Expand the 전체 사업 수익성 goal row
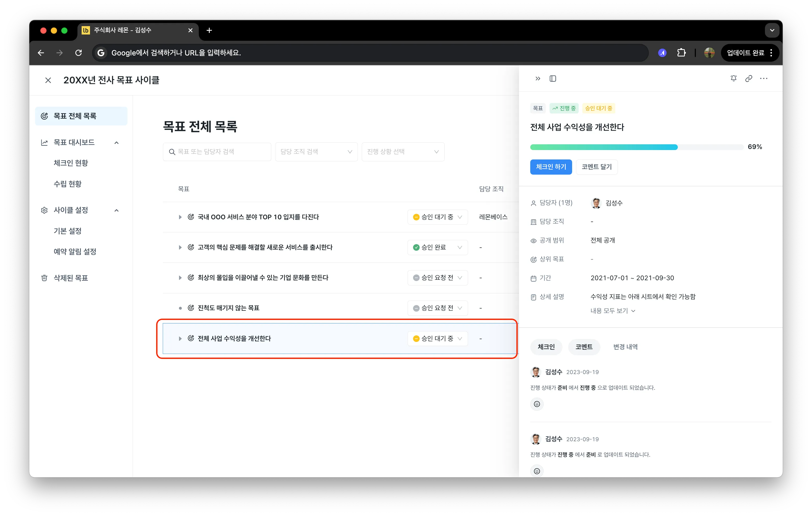812x516 pixels. (180, 339)
